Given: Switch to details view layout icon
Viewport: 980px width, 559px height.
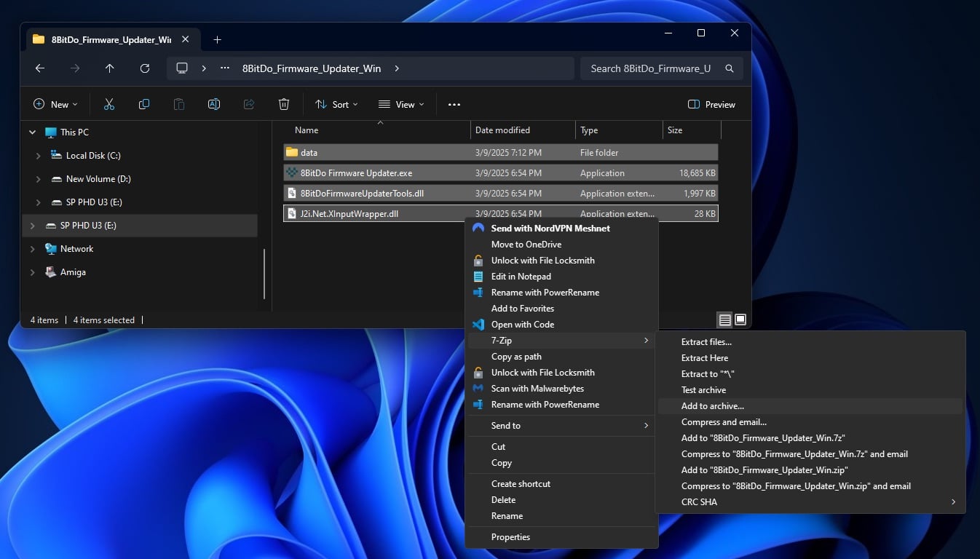Looking at the screenshot, I should pos(724,320).
